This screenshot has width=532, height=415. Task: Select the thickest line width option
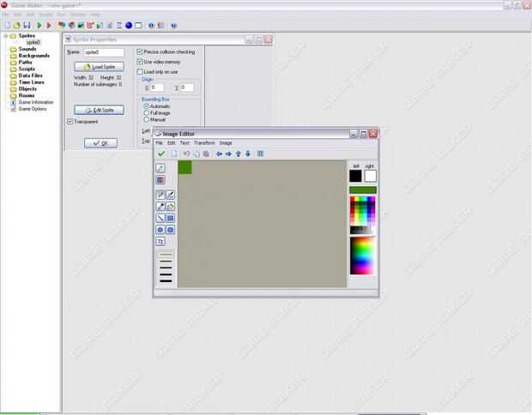166,280
